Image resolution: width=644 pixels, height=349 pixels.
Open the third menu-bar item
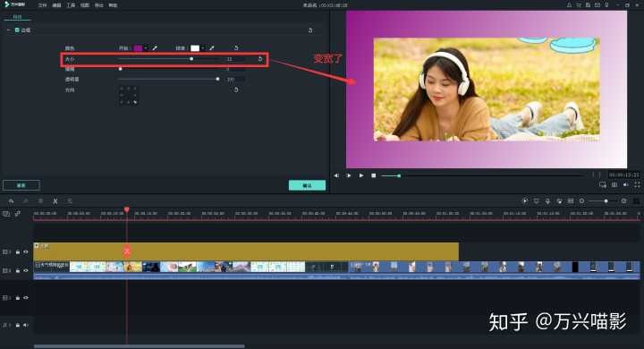coord(71,5)
